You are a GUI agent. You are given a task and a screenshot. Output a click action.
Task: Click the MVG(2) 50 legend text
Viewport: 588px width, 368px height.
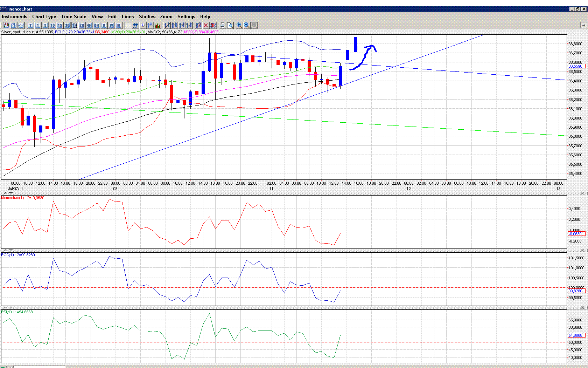[x=165, y=32]
